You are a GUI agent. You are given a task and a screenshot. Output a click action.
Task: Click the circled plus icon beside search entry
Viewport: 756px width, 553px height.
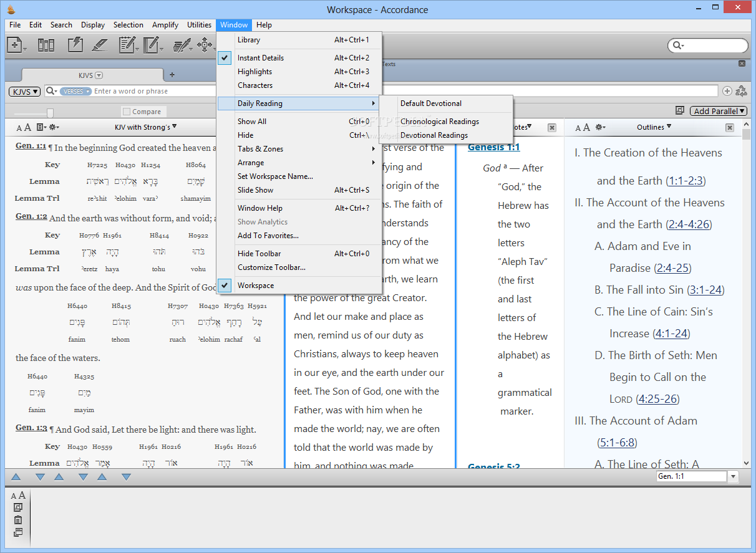tap(727, 91)
